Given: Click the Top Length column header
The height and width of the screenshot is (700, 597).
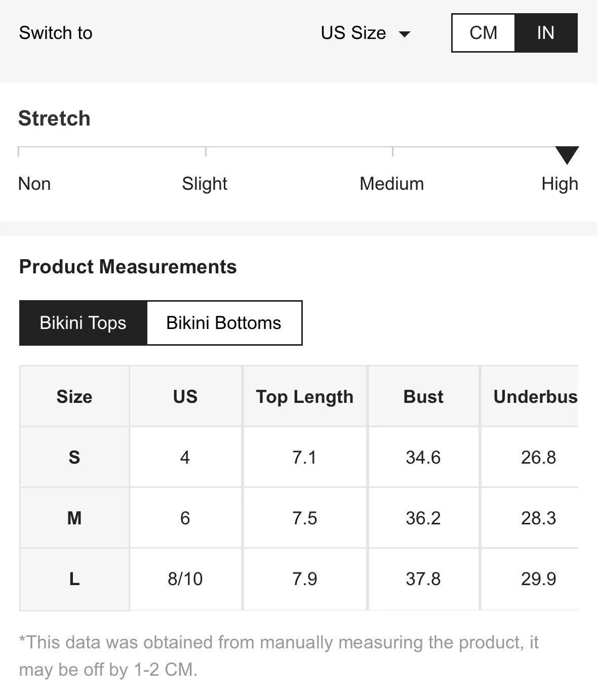Looking at the screenshot, I should [x=304, y=396].
